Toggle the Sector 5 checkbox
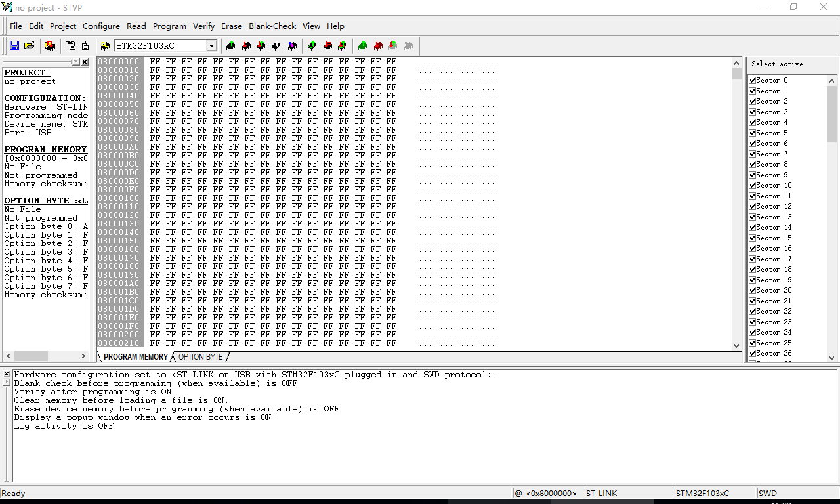 [753, 133]
